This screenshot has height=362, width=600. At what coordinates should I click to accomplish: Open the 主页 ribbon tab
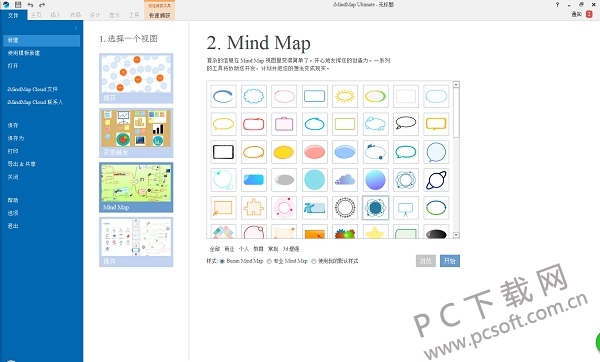tap(36, 15)
